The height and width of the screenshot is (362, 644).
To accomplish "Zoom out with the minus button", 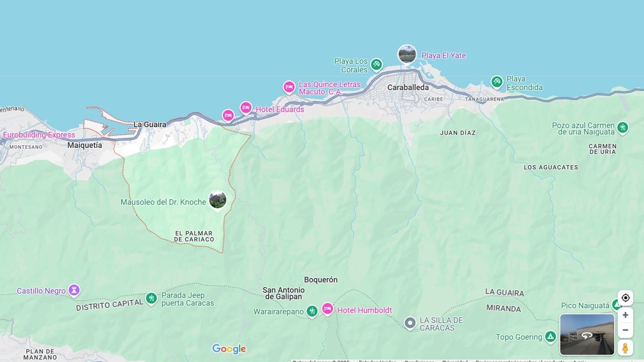I will click(x=625, y=330).
